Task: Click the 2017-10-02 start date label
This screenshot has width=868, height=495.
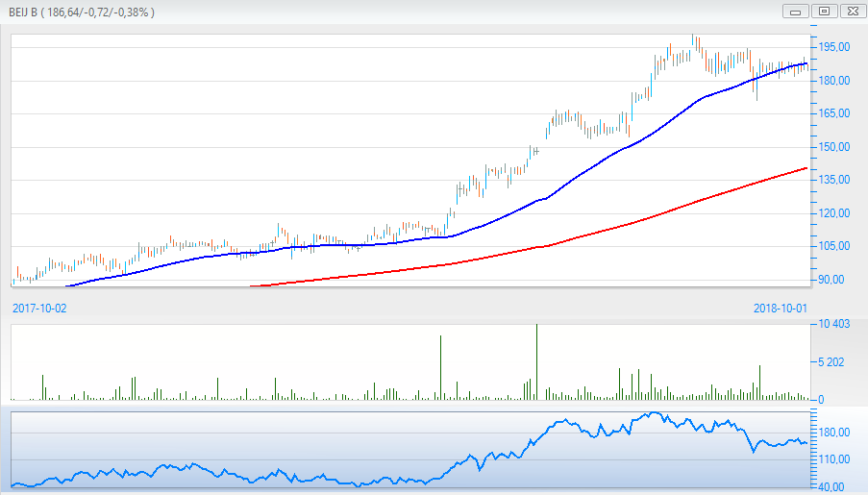Action: click(39, 309)
